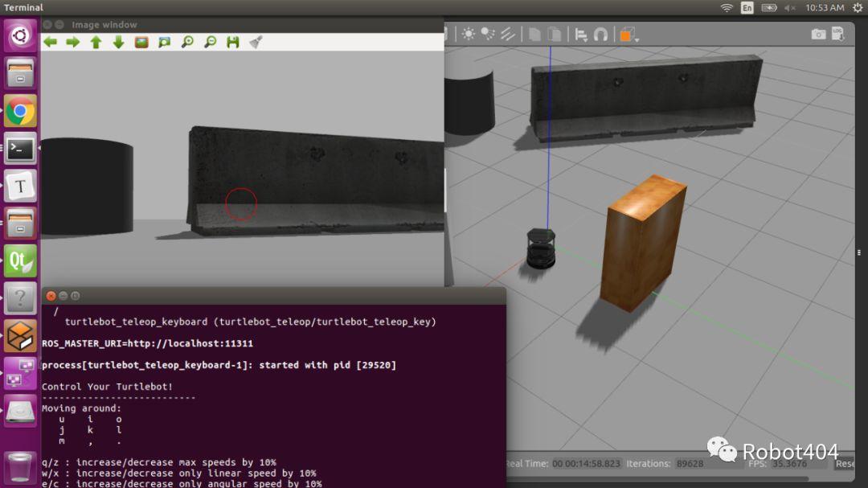This screenshot has height=488, width=868.
Task: Open the system settings gear menu
Action: tap(858, 7)
